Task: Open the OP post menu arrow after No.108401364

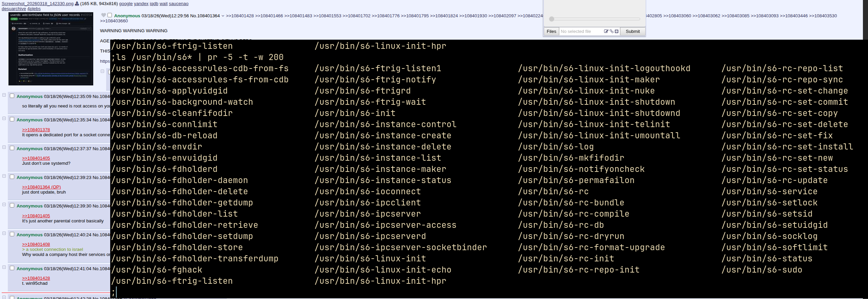Action: pyautogui.click(x=223, y=16)
